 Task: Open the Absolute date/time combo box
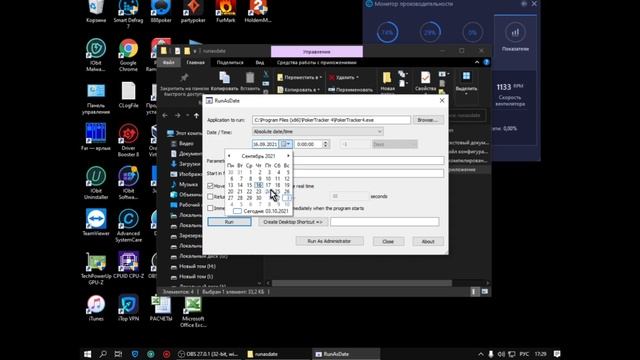(x=318, y=131)
